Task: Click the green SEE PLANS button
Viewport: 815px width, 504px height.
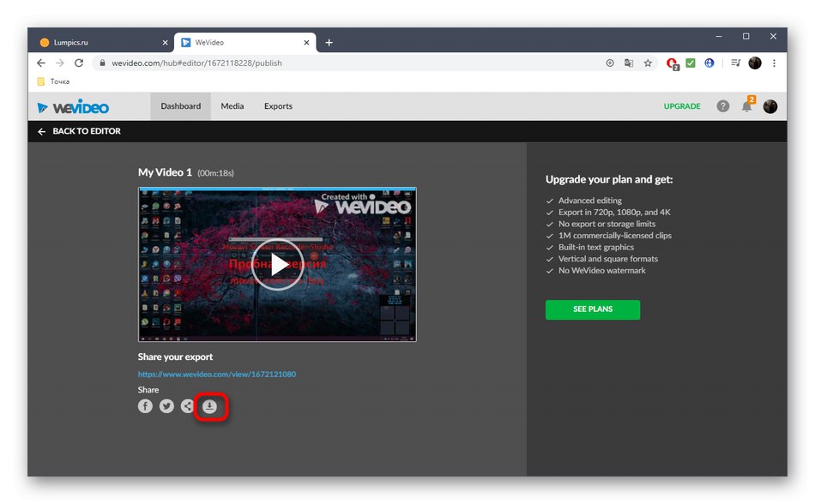Action: pos(592,309)
